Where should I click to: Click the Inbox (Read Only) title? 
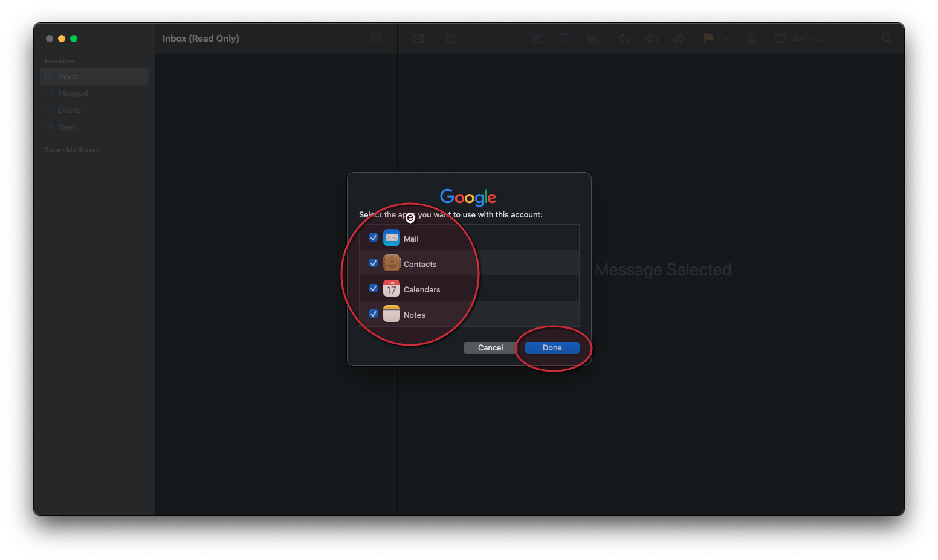pos(201,39)
